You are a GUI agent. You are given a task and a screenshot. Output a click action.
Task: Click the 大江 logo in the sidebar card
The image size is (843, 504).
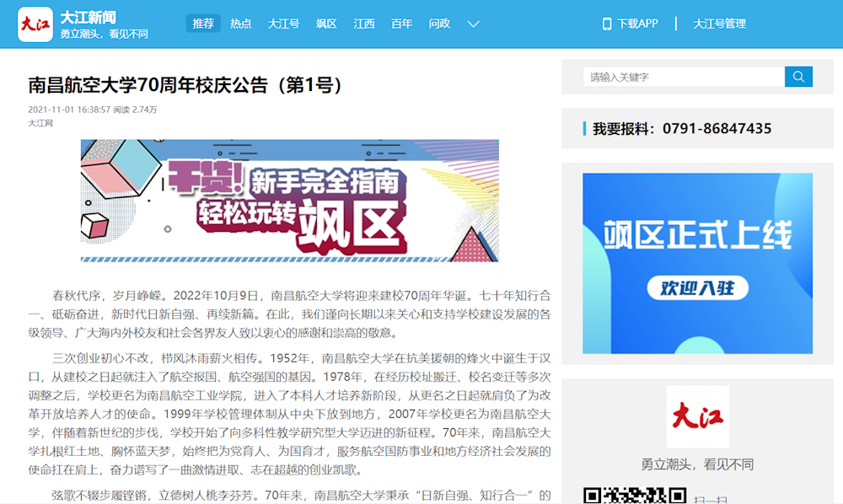(x=697, y=416)
